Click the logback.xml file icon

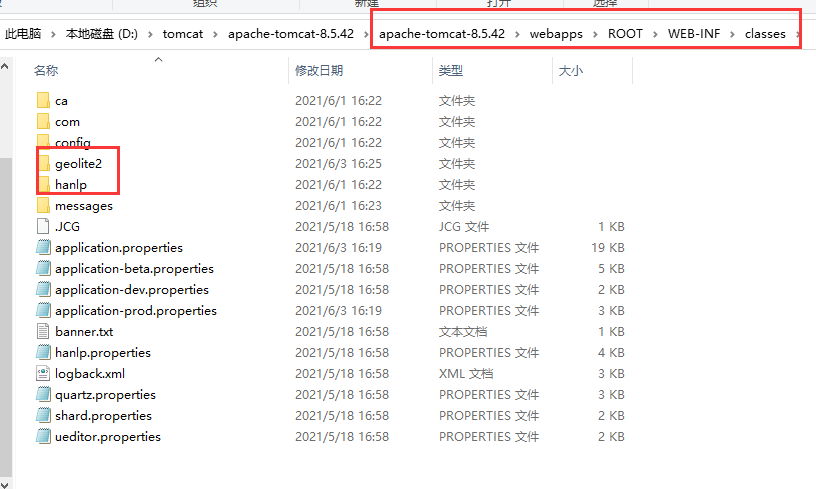(43, 373)
